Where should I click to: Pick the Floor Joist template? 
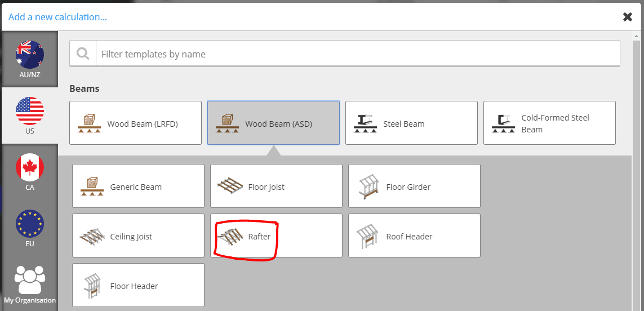pos(276,186)
